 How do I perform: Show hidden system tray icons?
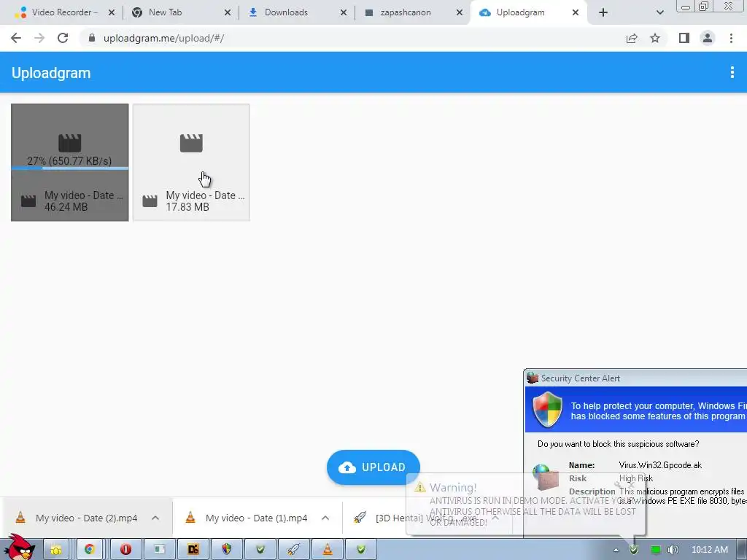click(x=616, y=550)
